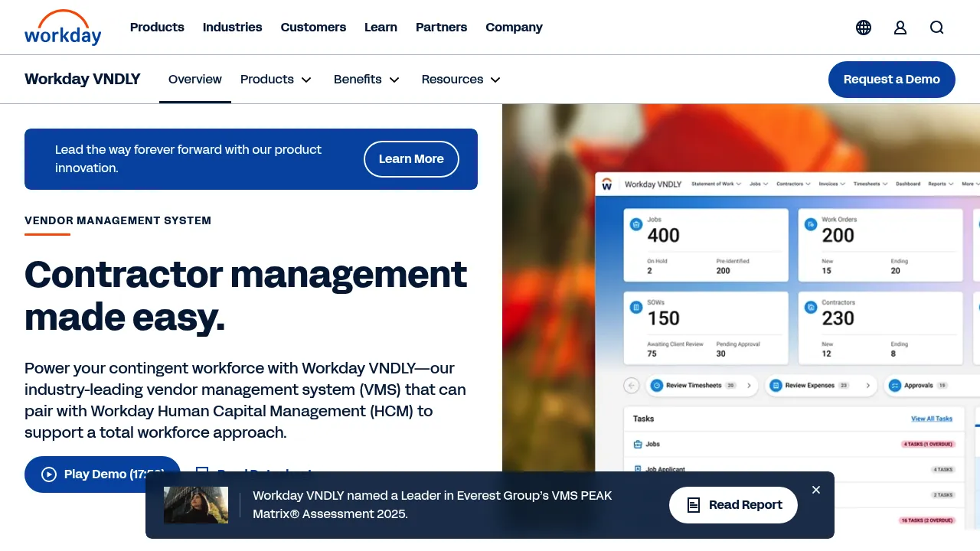Click the Learn More button
Viewport: 980px width, 551px height.
coord(411,159)
